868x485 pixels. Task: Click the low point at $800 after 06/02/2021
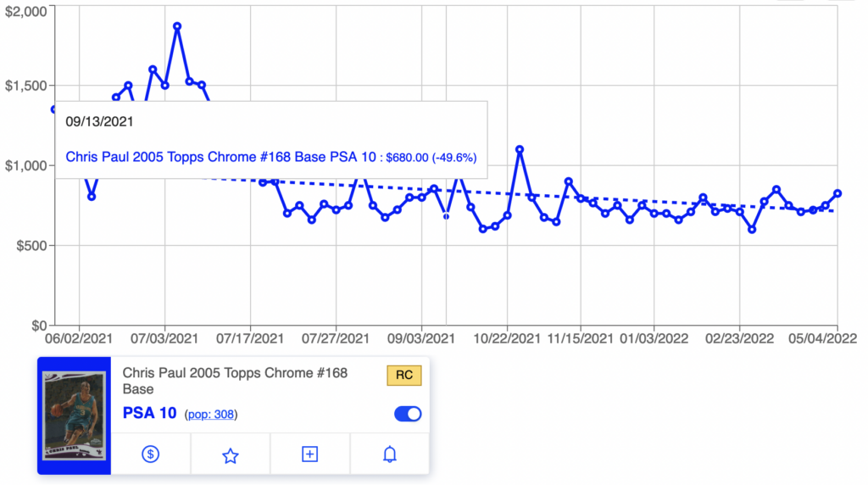click(x=92, y=197)
